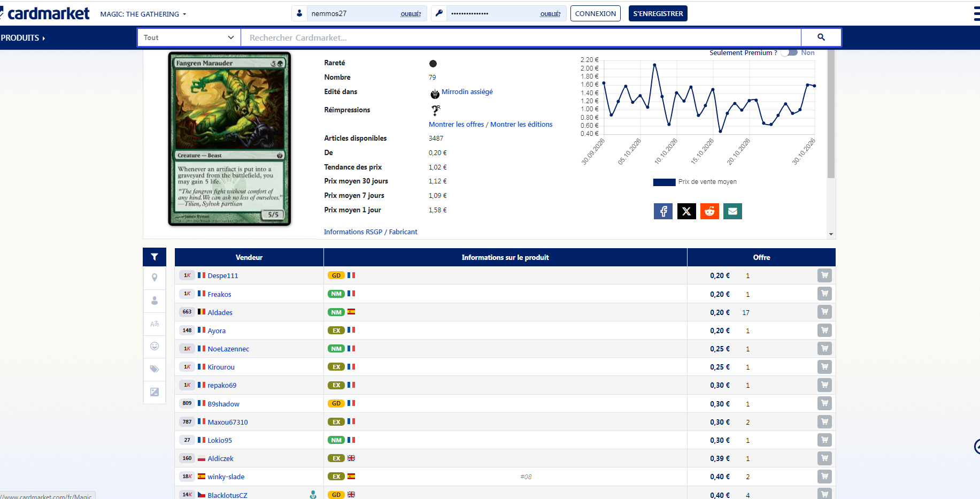Viewport: 980px width, 499px height.
Task: Open Informations RSGP / Fabricant link
Action: pos(371,232)
